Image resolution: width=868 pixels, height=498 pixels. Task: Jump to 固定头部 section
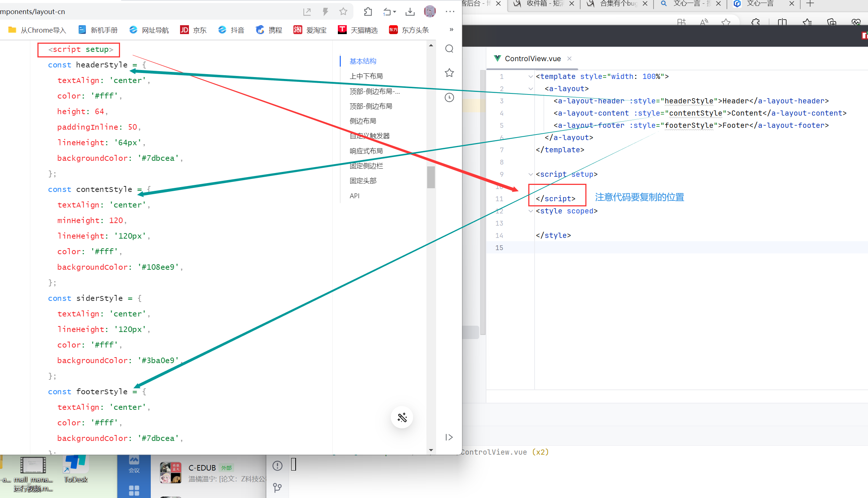363,181
